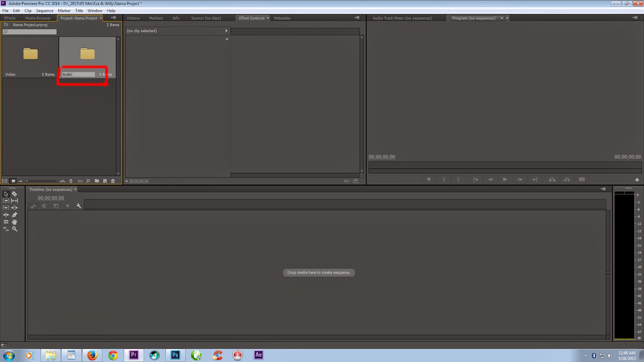Click the Audio bin rename text field
The width and height of the screenshot is (644, 362).
point(78,74)
